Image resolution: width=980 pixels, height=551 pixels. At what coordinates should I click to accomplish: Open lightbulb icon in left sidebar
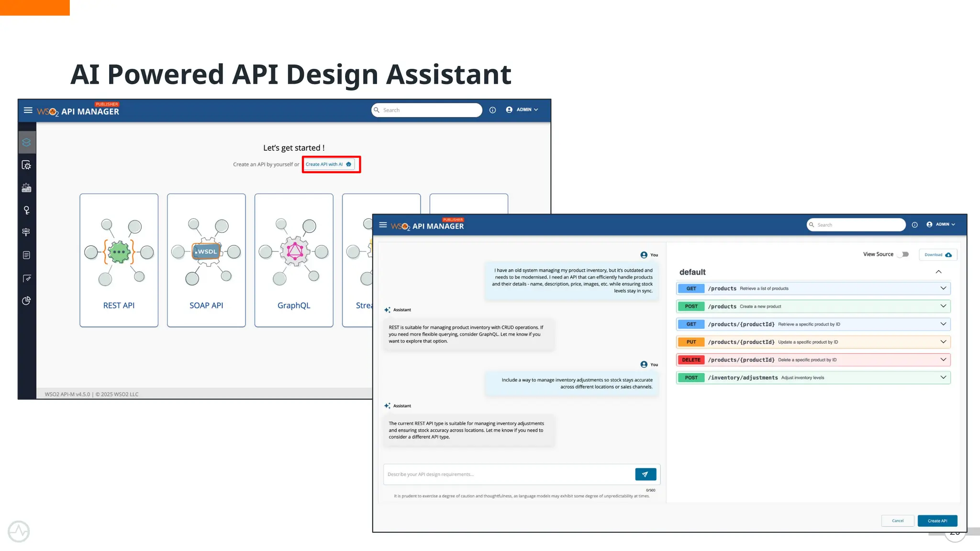pos(27,210)
